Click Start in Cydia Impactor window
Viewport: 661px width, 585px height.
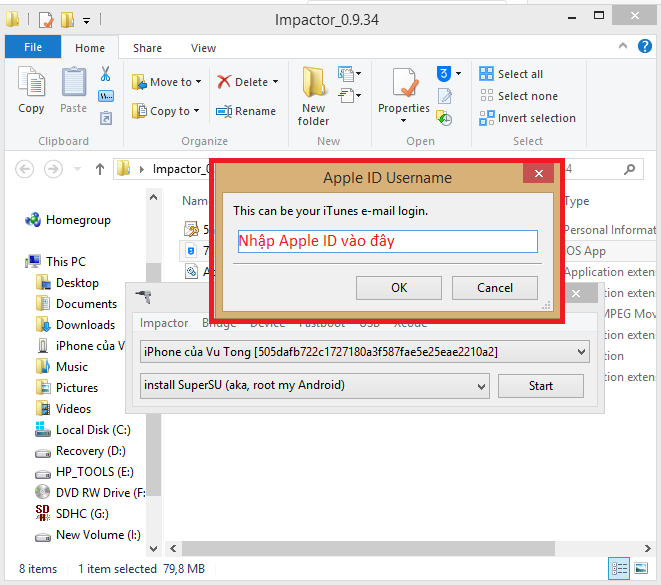[x=541, y=386]
